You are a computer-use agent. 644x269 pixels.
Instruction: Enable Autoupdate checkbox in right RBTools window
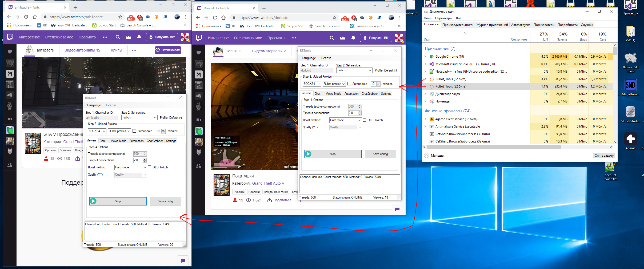[x=349, y=84]
